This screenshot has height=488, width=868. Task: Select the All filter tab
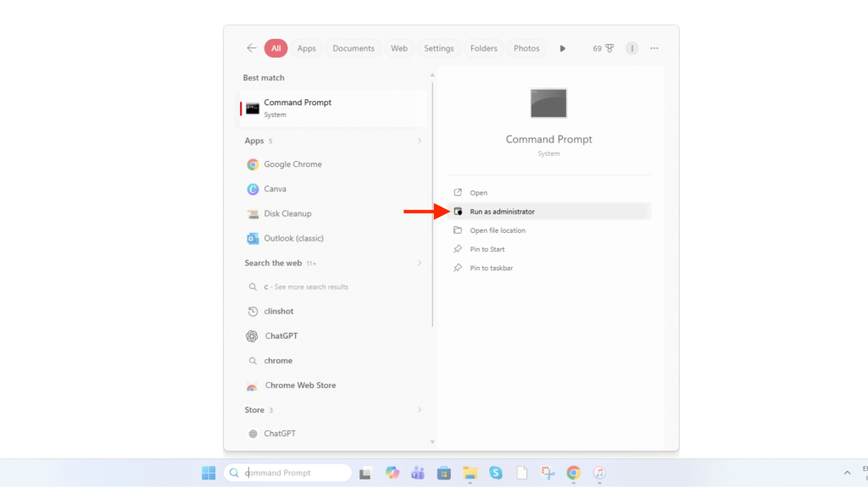(275, 48)
